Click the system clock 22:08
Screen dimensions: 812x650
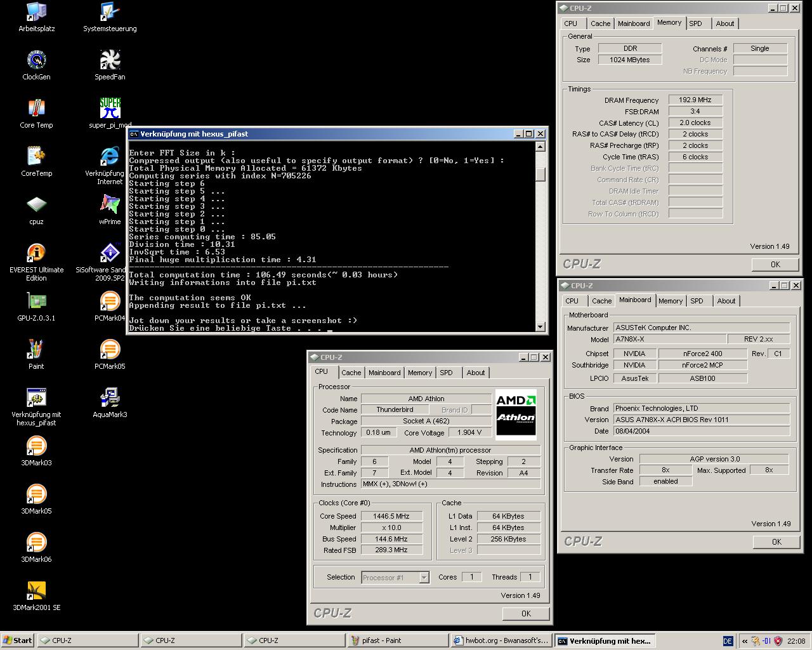pyautogui.click(x=796, y=641)
